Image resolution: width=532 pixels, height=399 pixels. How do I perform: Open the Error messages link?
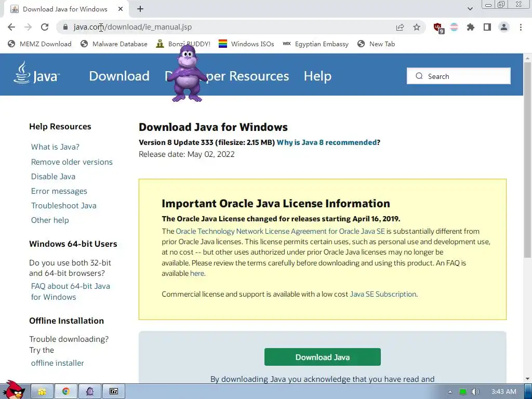pyautogui.click(x=59, y=191)
